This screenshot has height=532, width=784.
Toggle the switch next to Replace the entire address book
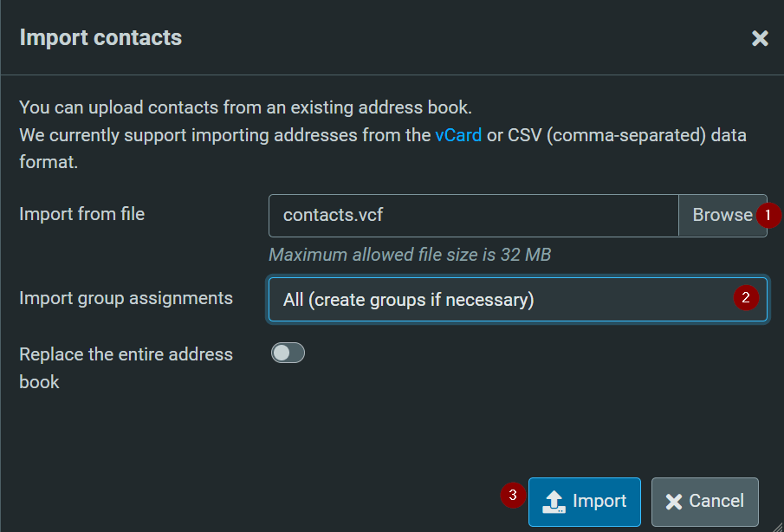coord(288,353)
